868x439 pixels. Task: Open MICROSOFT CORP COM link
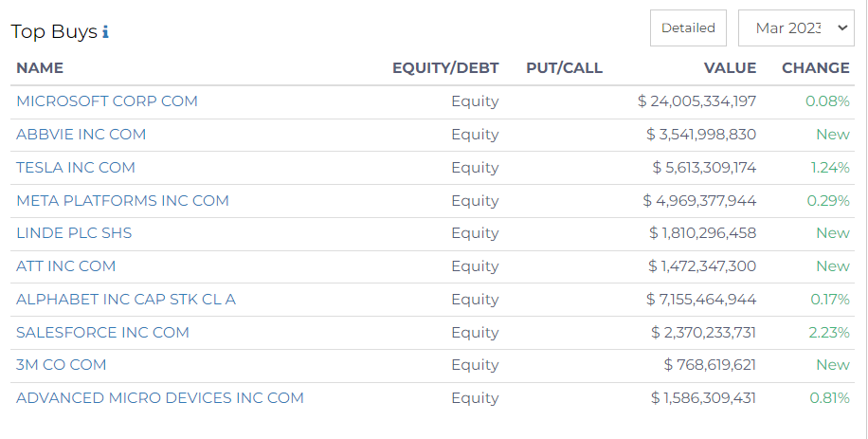tap(107, 101)
